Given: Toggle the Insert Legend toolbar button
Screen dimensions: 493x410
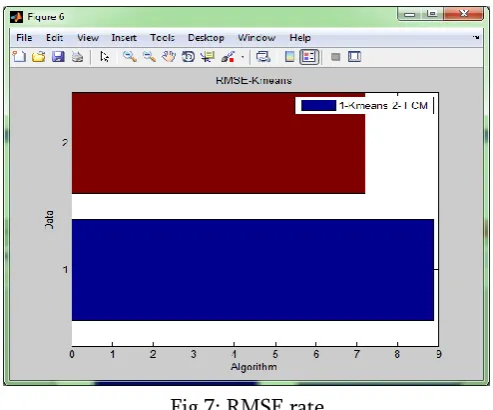Looking at the screenshot, I should coord(309,57).
